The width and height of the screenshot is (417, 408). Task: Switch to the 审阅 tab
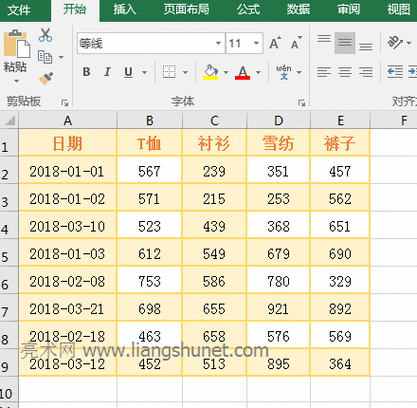coord(349,10)
